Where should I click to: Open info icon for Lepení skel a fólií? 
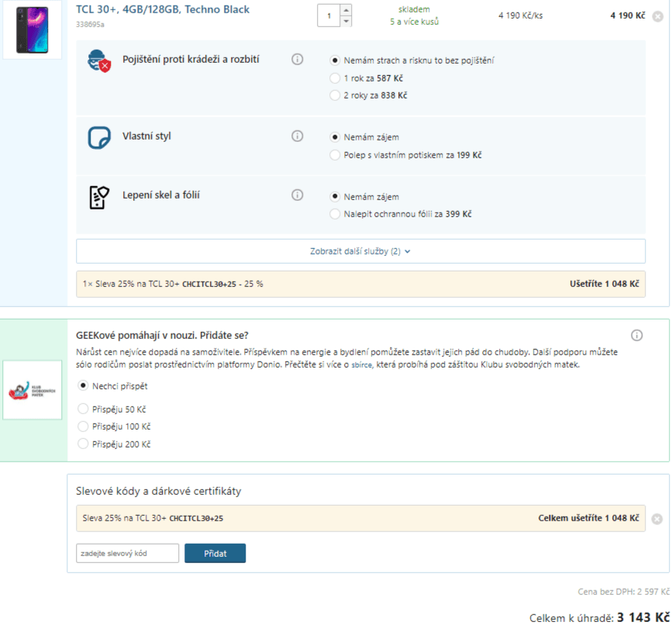pos(297,195)
